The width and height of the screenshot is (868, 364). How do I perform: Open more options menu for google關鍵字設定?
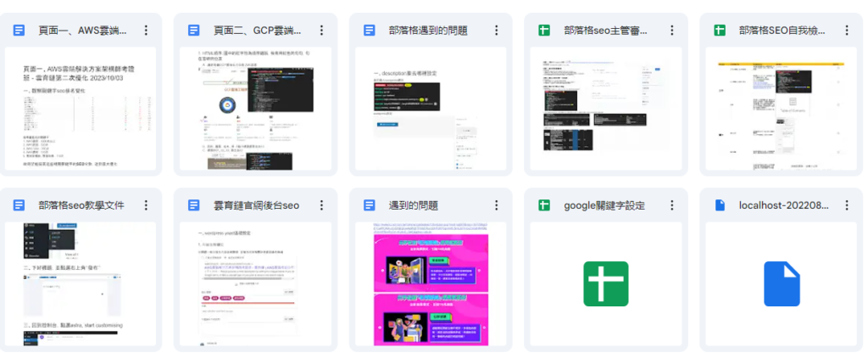pyautogui.click(x=671, y=205)
